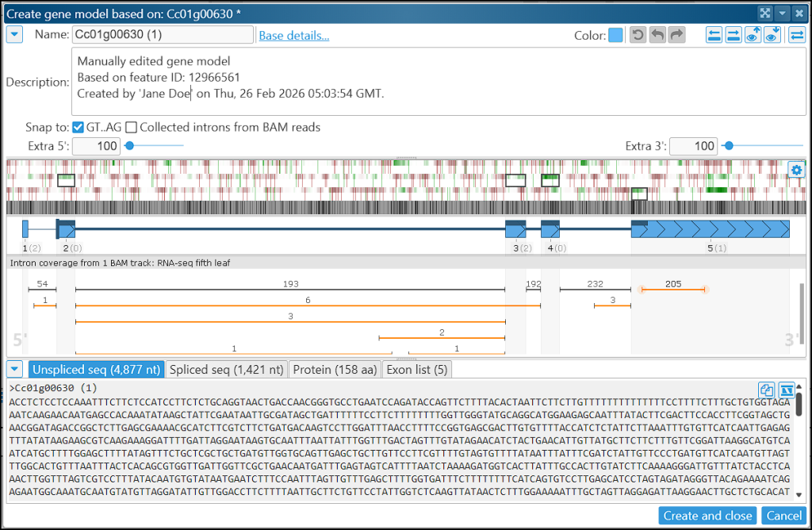The image size is (812, 530).
Task: Click the left-arrow-over-bar icon in toolbar
Action: [x=714, y=35]
